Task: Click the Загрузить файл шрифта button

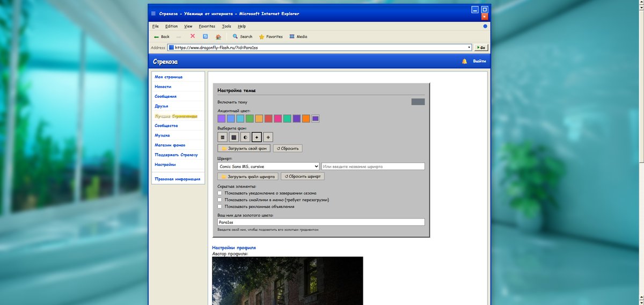Action: [x=248, y=176]
